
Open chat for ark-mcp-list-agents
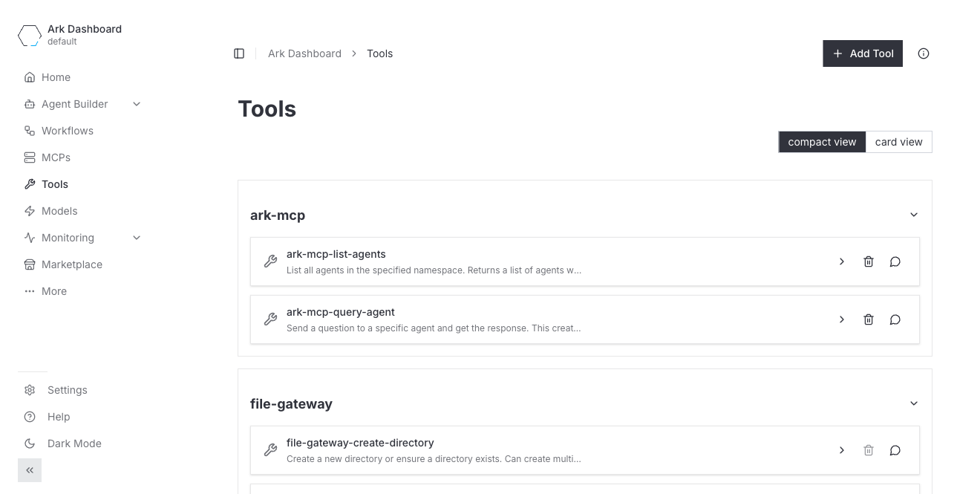coord(895,261)
